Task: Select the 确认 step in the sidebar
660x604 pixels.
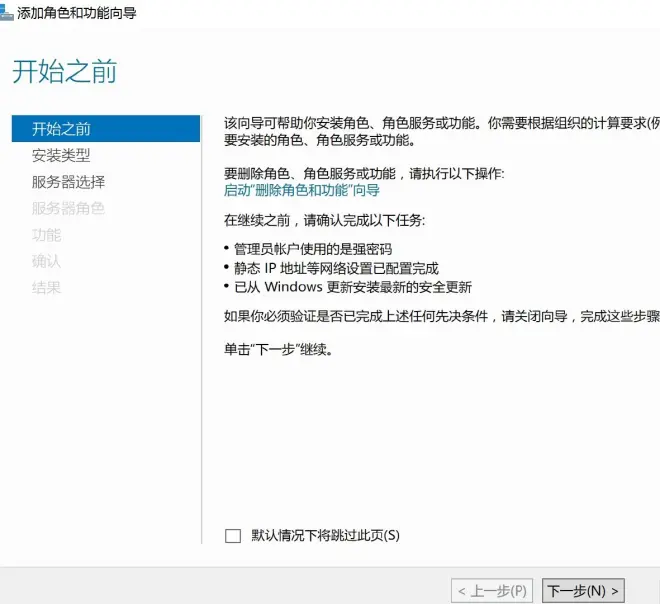Action: point(46,261)
